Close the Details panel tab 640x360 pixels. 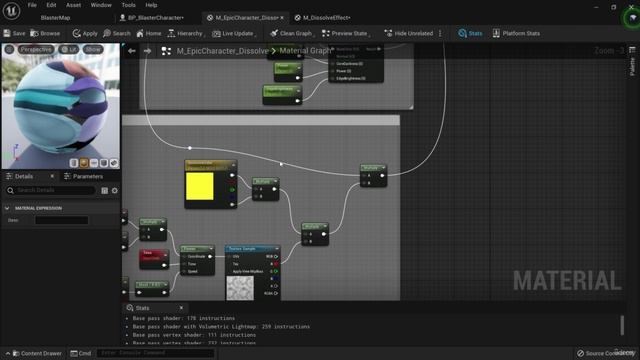[x=52, y=176]
